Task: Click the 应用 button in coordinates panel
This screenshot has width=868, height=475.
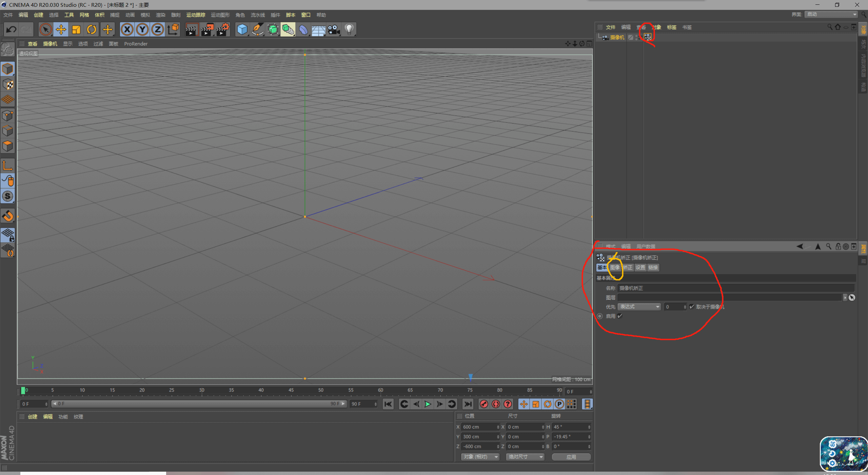Action: (x=571, y=457)
